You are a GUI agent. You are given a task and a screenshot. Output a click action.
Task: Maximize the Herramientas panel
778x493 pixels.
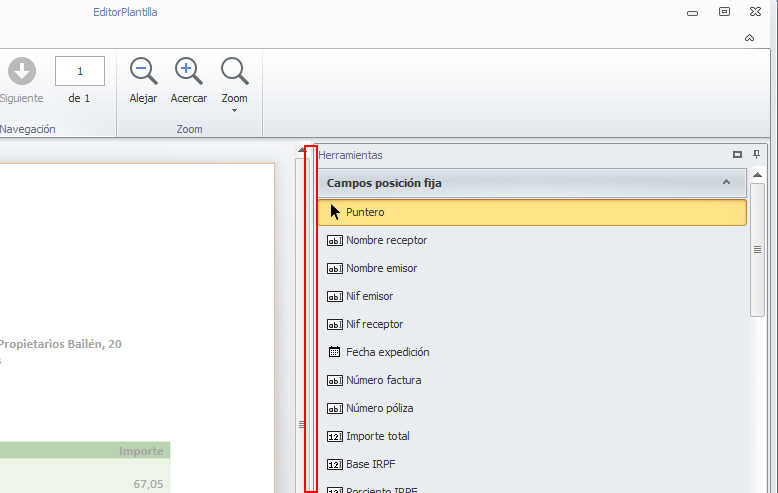tap(737, 155)
